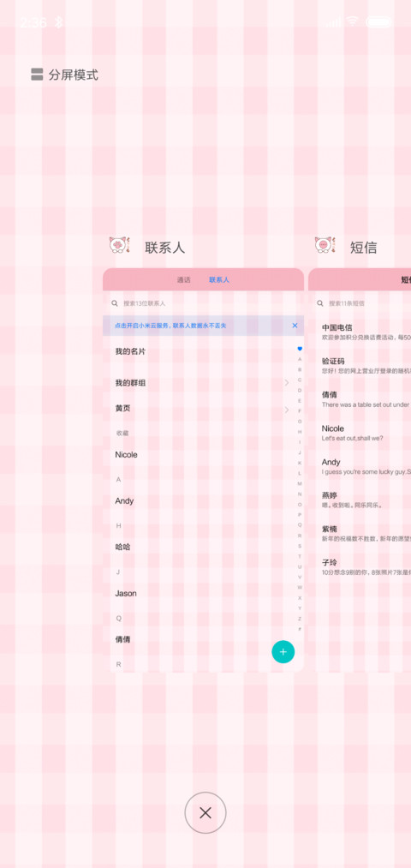Open 验证码 message thread
The image size is (411, 868).
click(x=365, y=365)
